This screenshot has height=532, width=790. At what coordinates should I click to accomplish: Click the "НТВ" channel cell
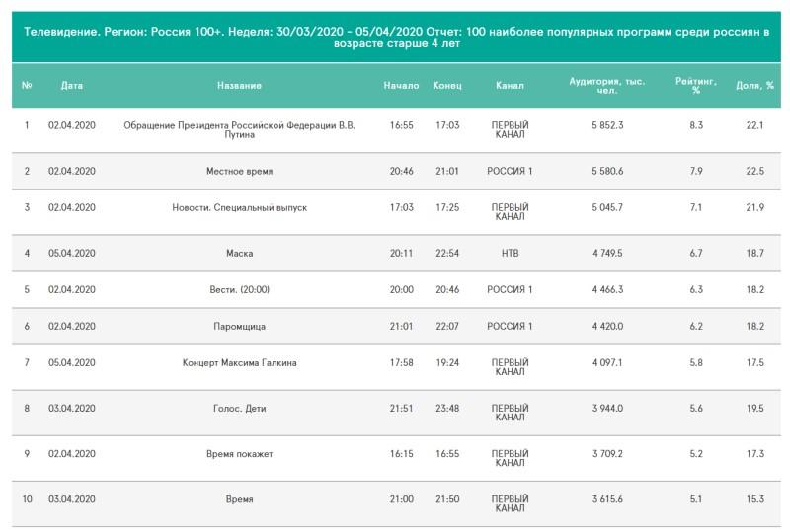[x=510, y=254]
